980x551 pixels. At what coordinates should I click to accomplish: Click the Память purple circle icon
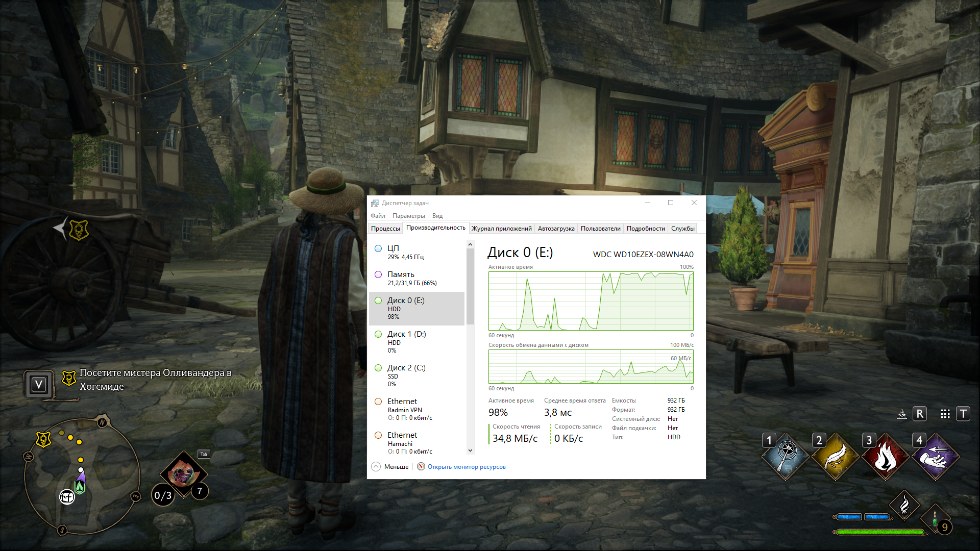(378, 274)
